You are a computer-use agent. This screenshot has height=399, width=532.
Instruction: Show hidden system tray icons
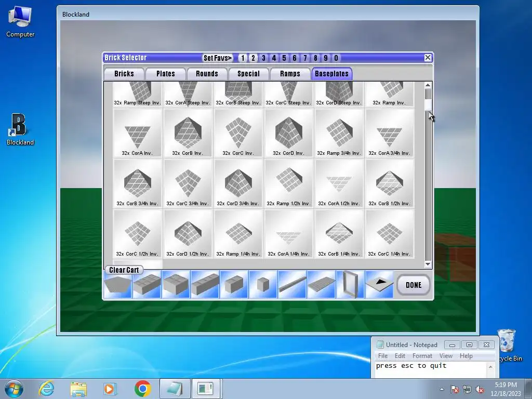442,389
